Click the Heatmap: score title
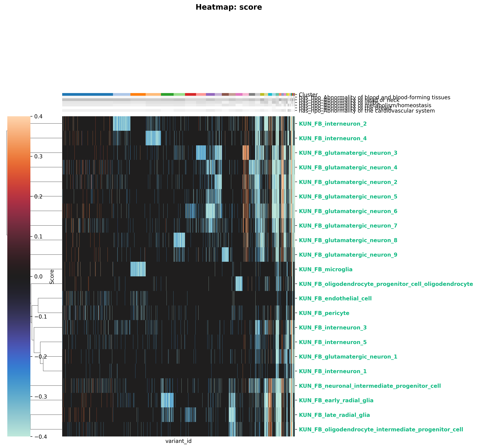 coord(229,7)
